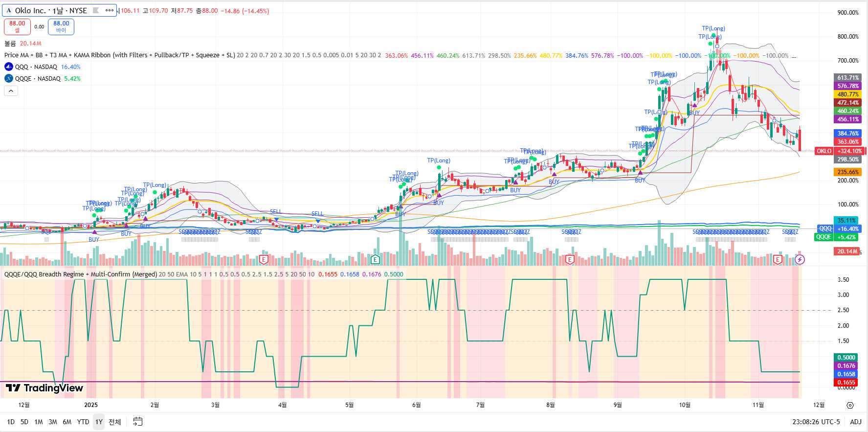Open the timezone menu showing UTC-5
Image resolution: width=868 pixels, height=432 pixels.
(x=816, y=422)
